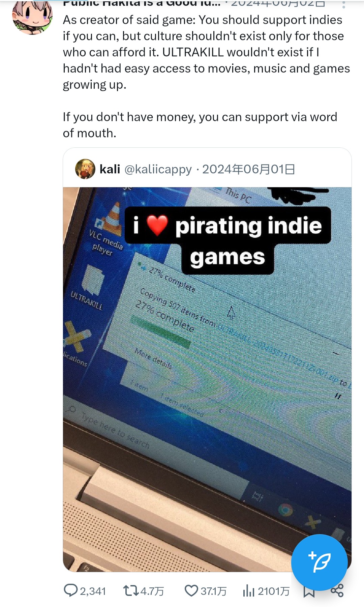Visit the @kaliicappy handle

pyautogui.click(x=158, y=169)
